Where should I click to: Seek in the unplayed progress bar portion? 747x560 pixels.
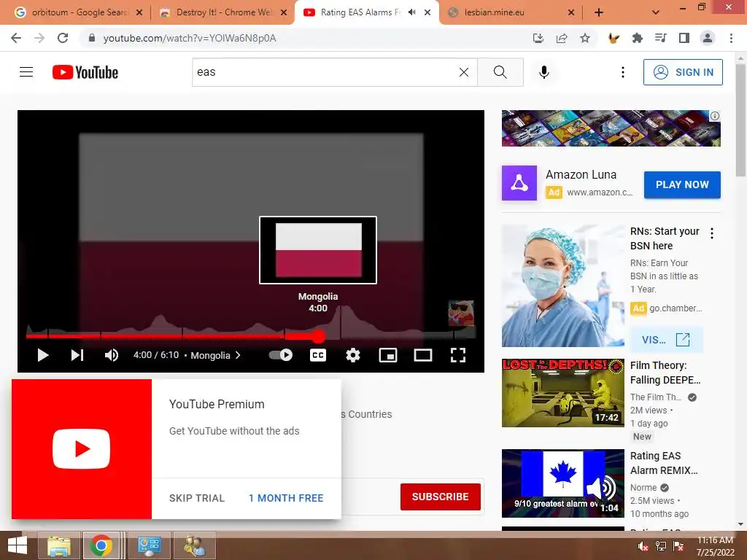pyautogui.click(x=400, y=335)
